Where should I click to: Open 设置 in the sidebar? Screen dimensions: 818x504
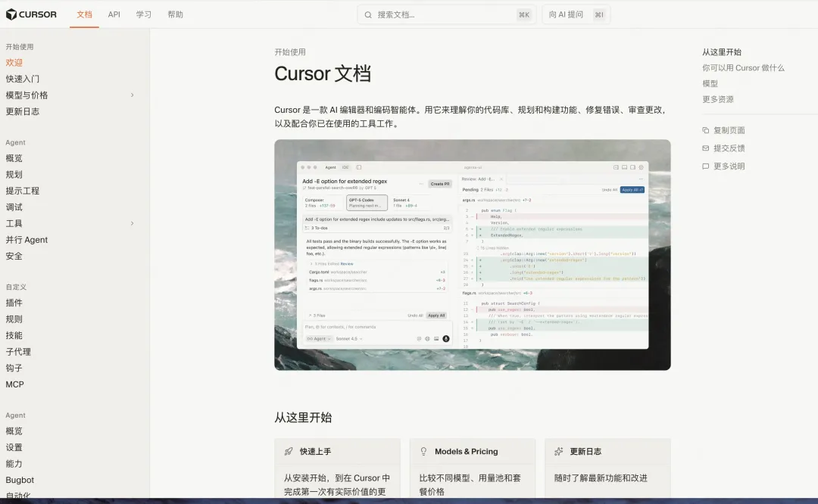pyautogui.click(x=14, y=447)
